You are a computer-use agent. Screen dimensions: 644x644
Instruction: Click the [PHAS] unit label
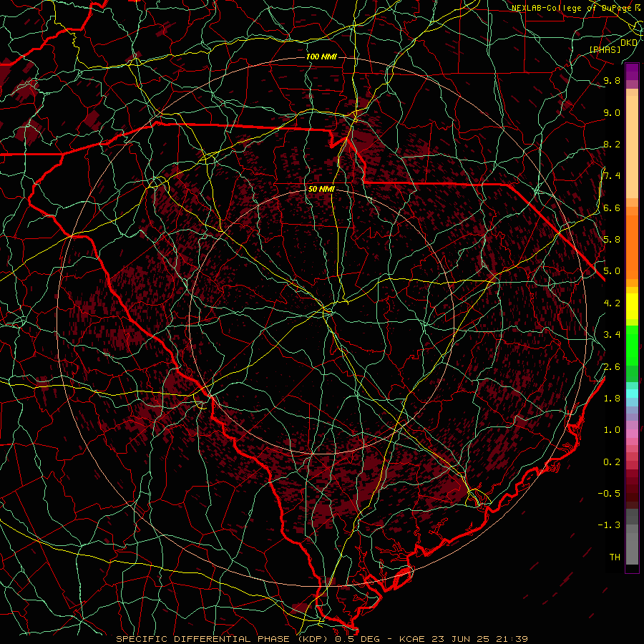tap(605, 49)
